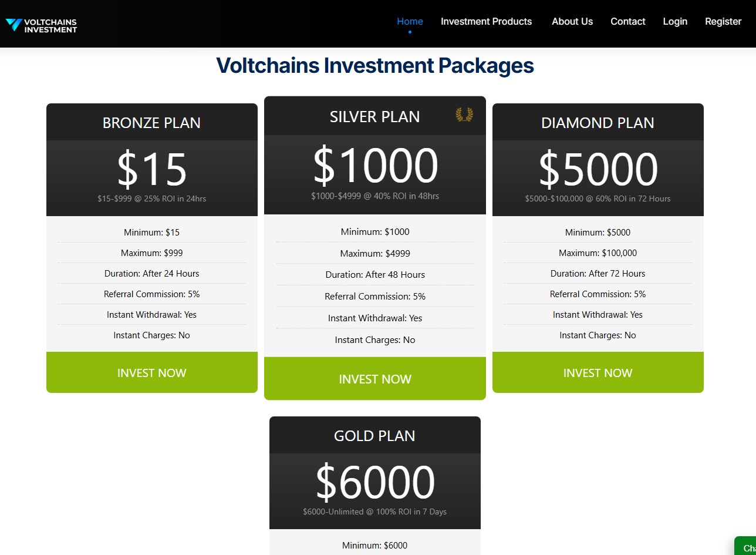The width and height of the screenshot is (756, 555).
Task: Select the Diamond Plan header
Action: 598,123
